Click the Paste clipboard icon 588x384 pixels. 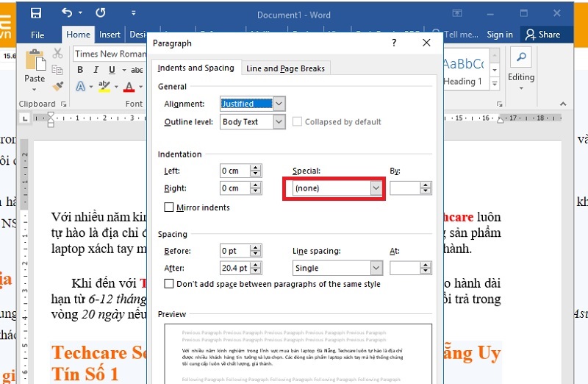coord(35,60)
